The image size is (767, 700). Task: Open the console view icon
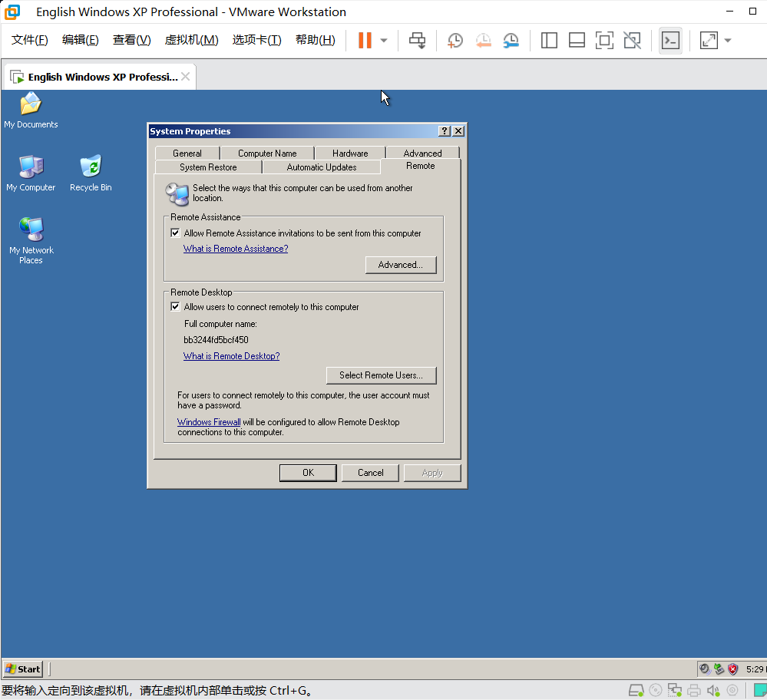coord(670,41)
